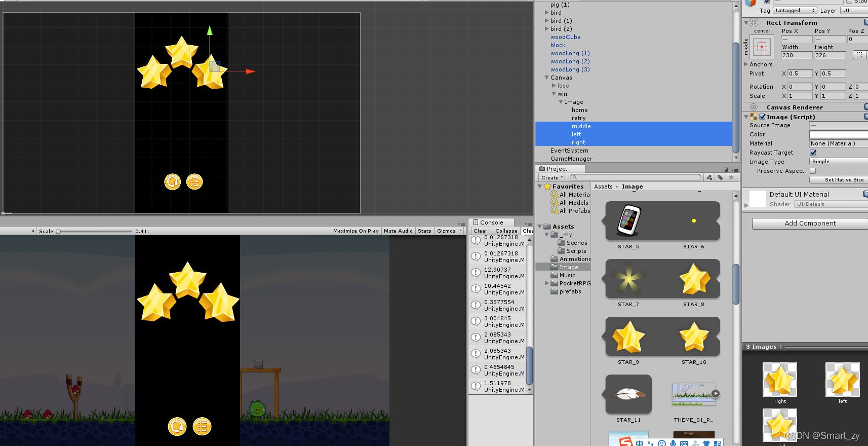Toggle Mute Audio in Game view
This screenshot has width=868, height=446.
[398, 231]
